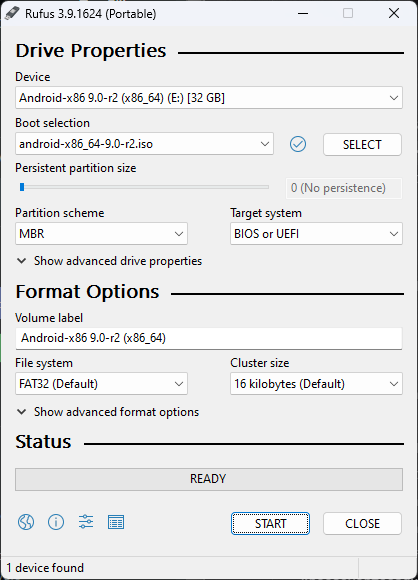Click the START button
This screenshot has width=418, height=580.
(x=270, y=523)
